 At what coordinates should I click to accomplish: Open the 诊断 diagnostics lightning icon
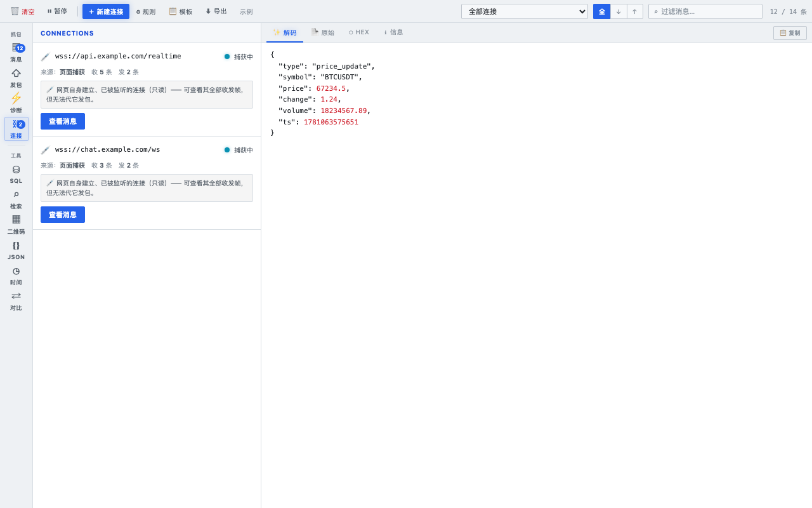point(16,104)
